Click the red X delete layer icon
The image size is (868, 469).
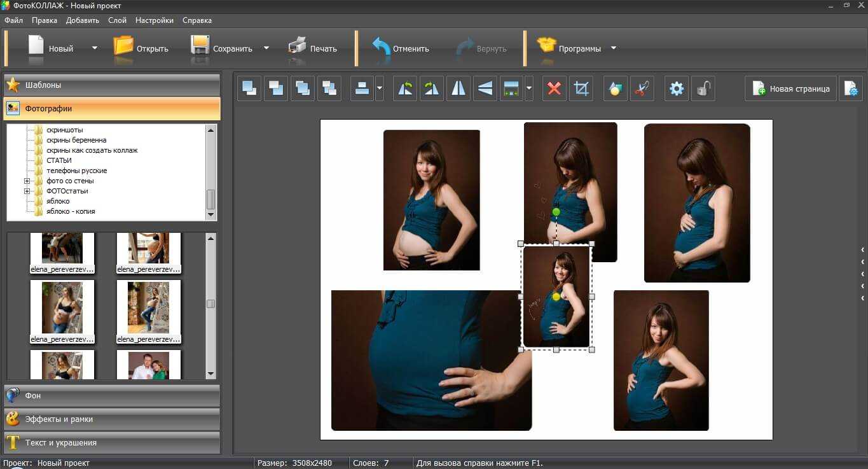click(554, 88)
